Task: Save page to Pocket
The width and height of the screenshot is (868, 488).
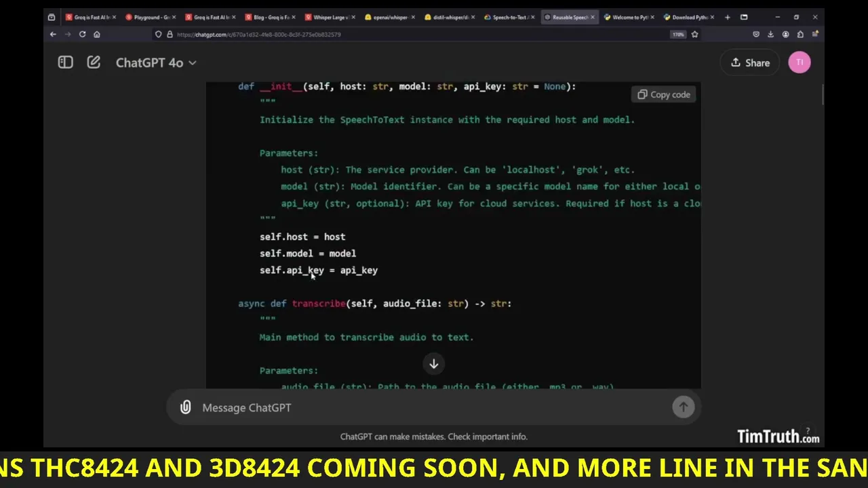Action: pos(756,34)
